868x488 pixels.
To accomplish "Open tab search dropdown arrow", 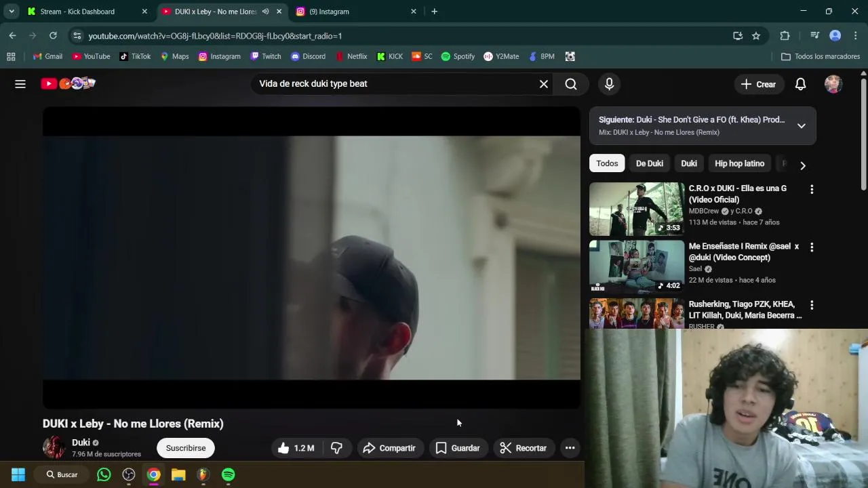I will point(12,12).
